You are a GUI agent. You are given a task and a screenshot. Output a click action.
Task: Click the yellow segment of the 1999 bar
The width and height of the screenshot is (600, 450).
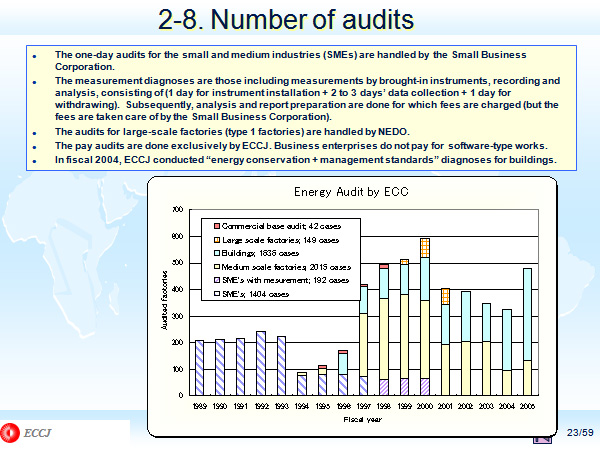[404, 337]
